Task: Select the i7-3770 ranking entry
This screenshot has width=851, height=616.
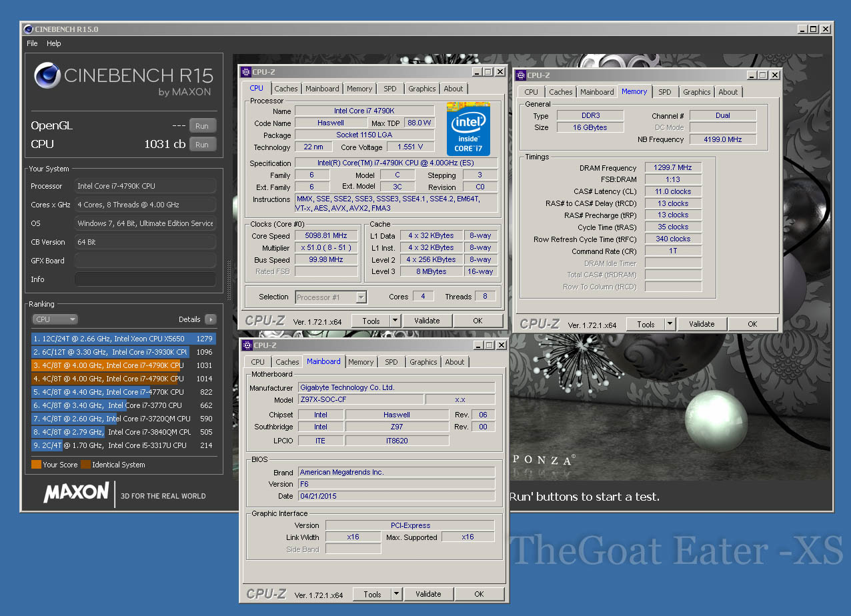Action: click(x=123, y=405)
